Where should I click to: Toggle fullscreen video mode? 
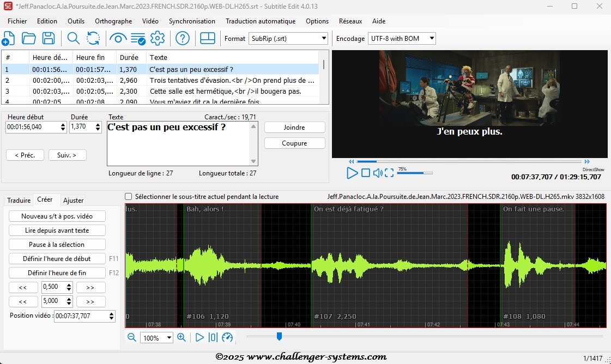click(389, 173)
